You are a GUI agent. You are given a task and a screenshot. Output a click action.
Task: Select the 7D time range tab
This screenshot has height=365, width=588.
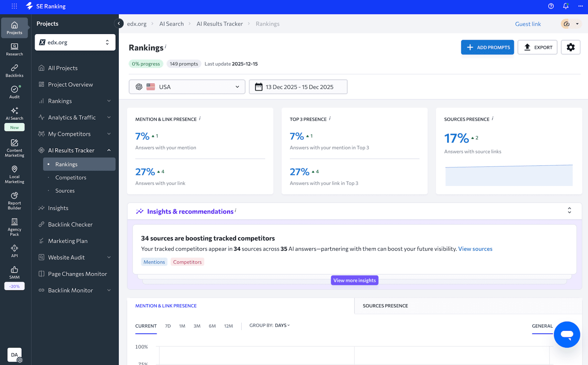[168, 326]
